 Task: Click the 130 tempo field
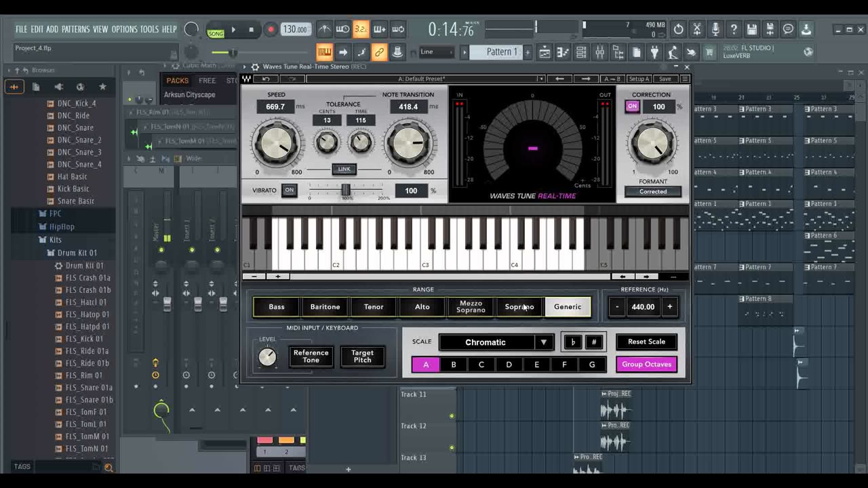[294, 30]
